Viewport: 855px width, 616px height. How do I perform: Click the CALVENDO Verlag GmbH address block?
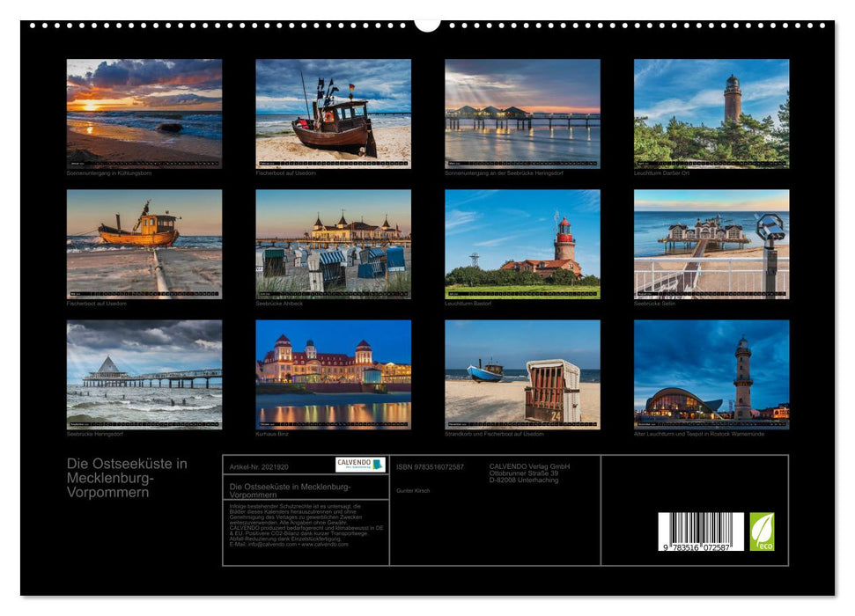(x=528, y=475)
